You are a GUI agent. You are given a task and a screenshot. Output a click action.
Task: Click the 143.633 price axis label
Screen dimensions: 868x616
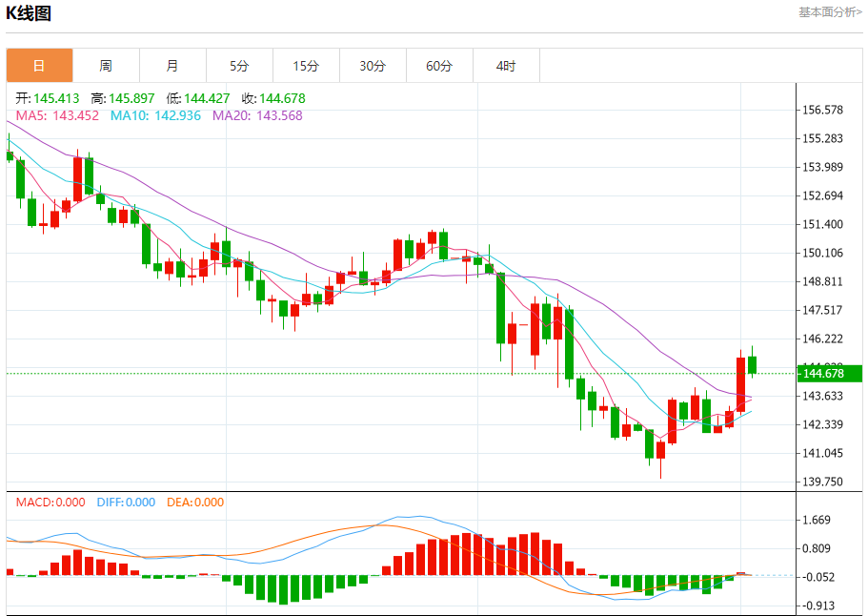[822, 396]
